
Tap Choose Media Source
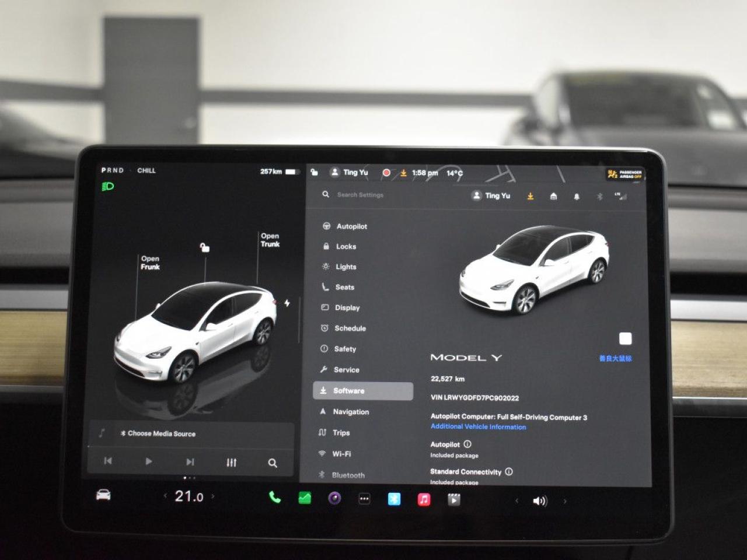tap(158, 433)
